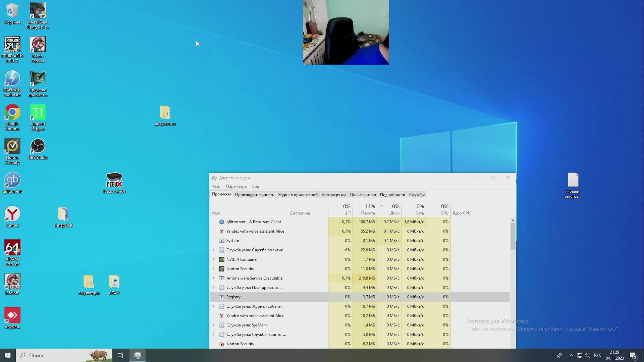Click the process list vertical scrollbar

tap(513, 236)
